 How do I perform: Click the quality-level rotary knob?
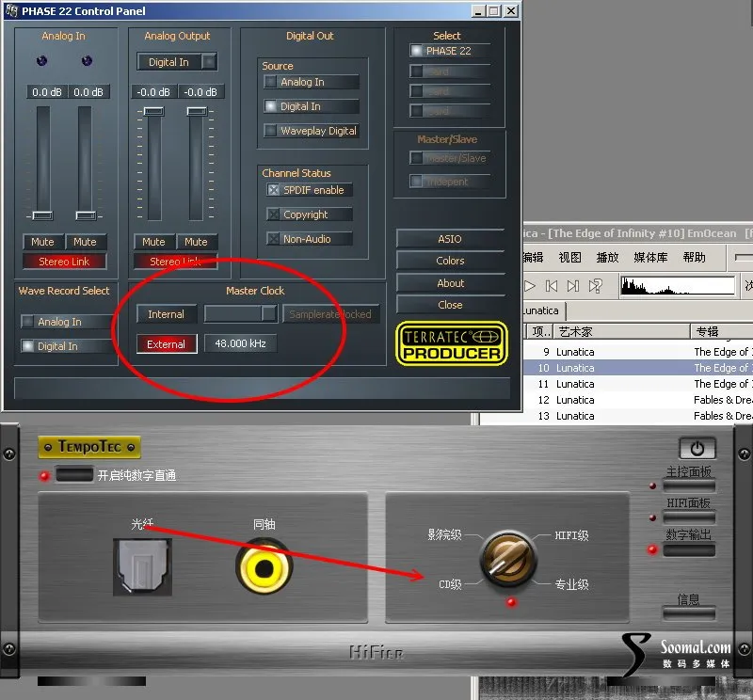coord(508,559)
